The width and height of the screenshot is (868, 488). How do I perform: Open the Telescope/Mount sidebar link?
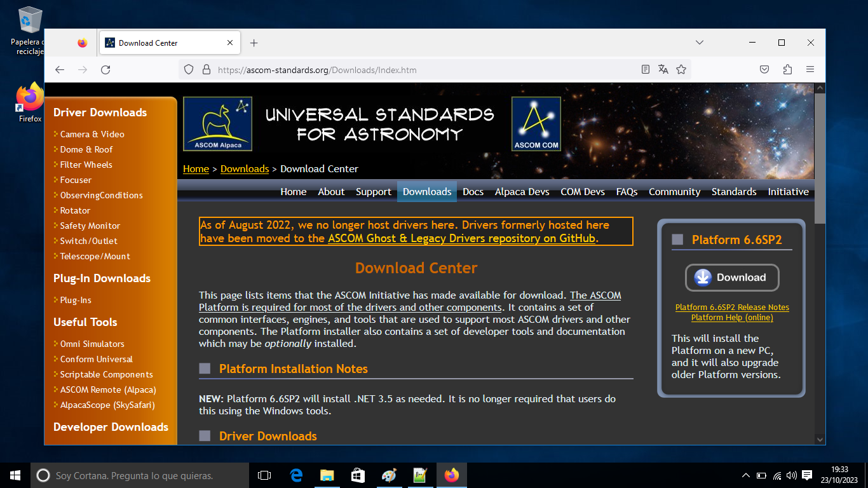[95, 256]
